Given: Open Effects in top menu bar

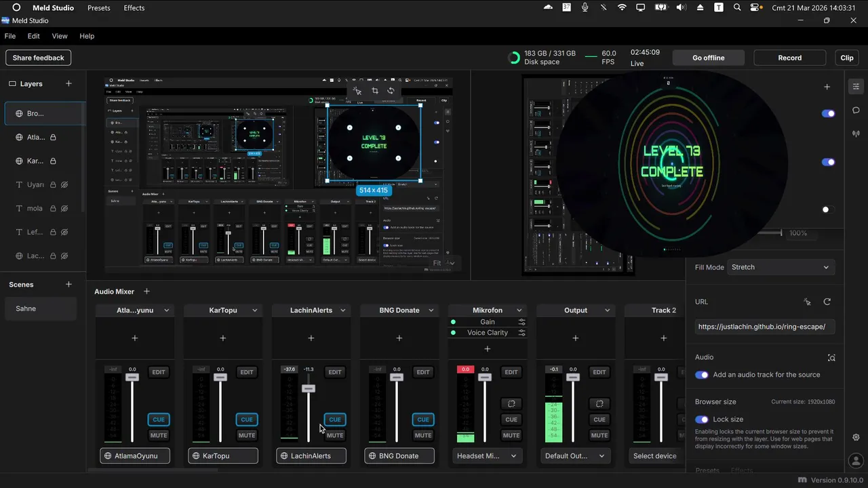Looking at the screenshot, I should 134,7.
